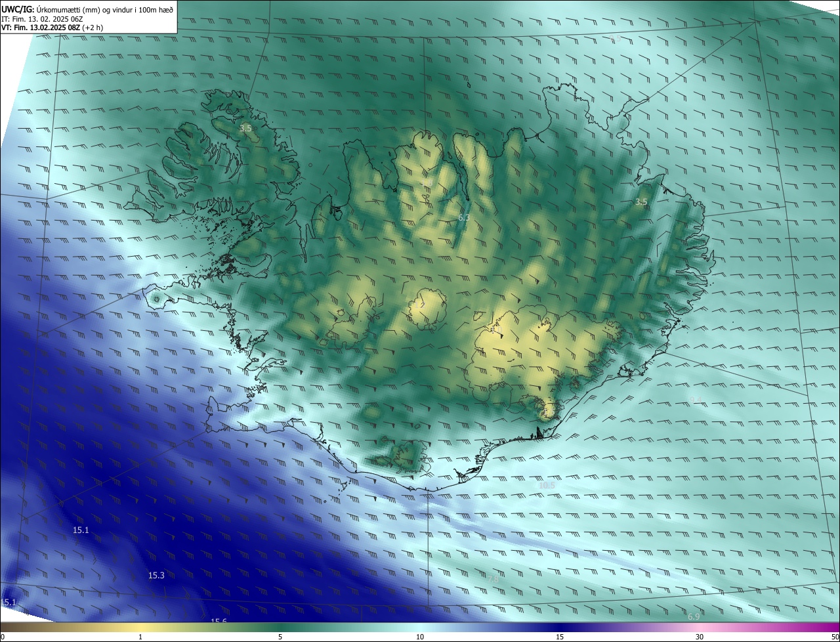Click the '15' tick on the color scale
This screenshot has height=642, width=840.
tap(560, 637)
